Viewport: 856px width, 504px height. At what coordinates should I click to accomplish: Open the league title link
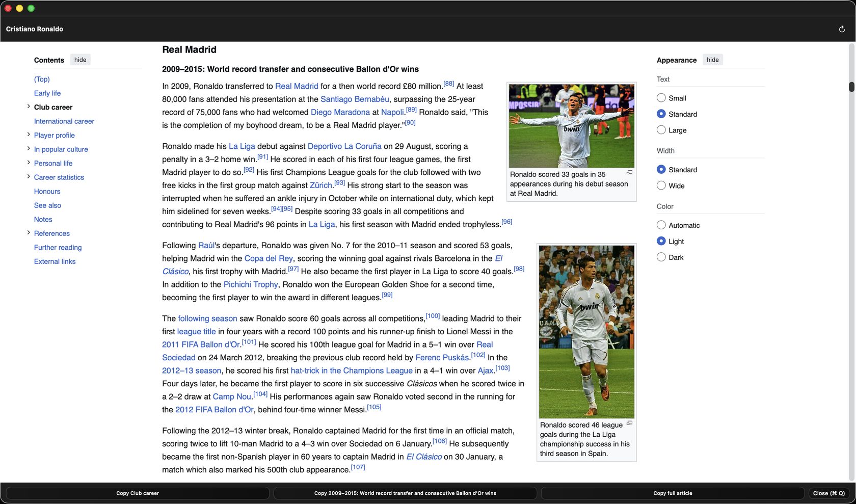click(196, 332)
